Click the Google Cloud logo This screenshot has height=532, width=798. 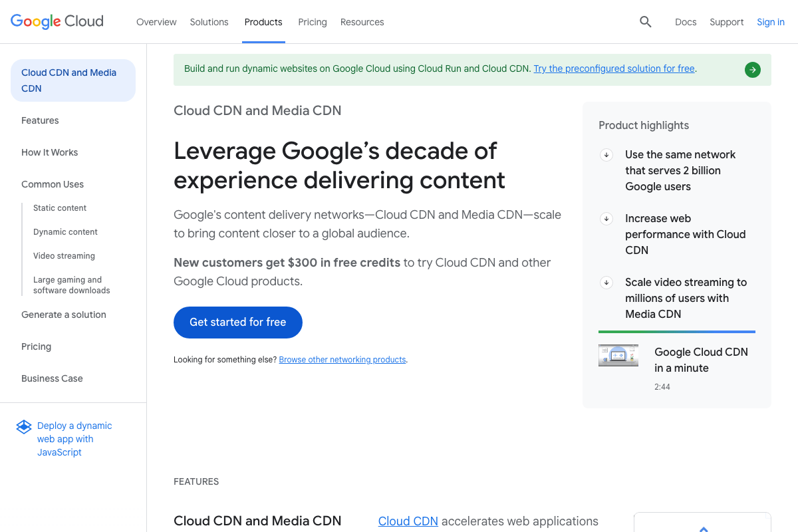(x=57, y=21)
